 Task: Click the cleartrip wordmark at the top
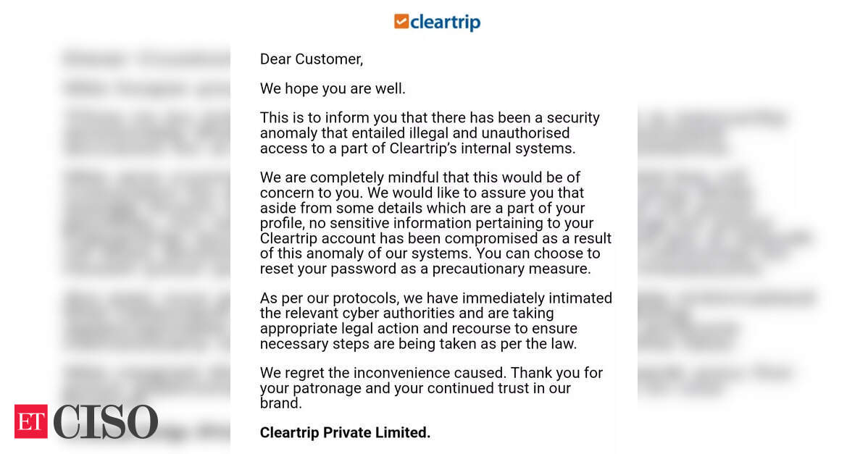click(445, 22)
